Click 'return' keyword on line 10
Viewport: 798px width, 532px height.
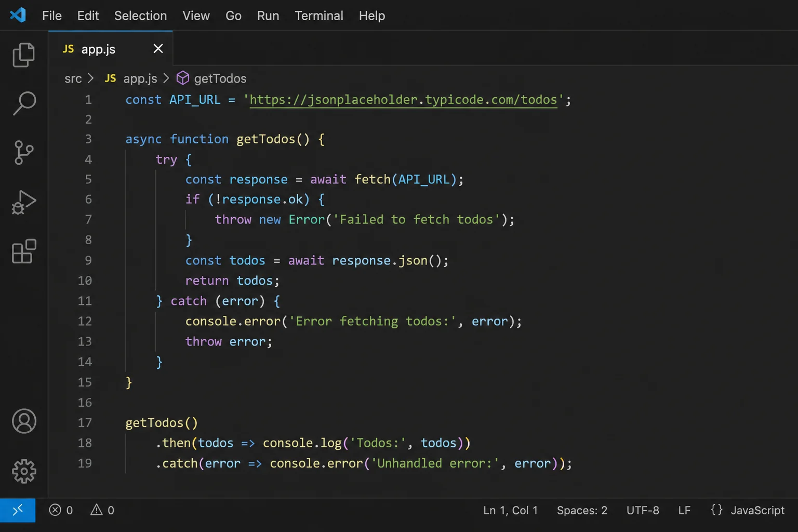[x=207, y=281]
